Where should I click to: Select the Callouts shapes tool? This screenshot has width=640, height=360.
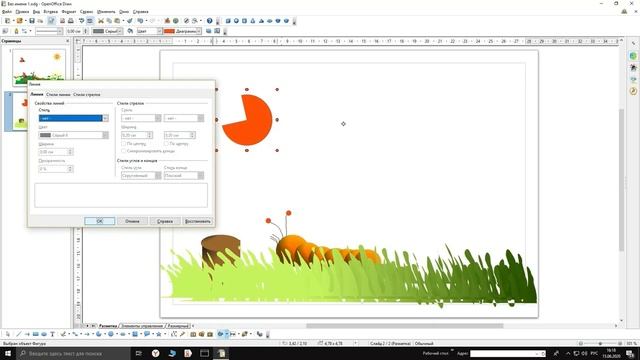point(147,334)
